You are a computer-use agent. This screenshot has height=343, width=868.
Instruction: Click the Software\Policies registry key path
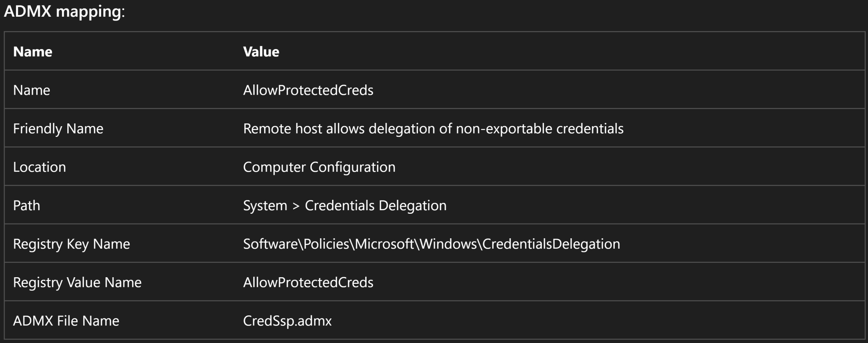432,244
